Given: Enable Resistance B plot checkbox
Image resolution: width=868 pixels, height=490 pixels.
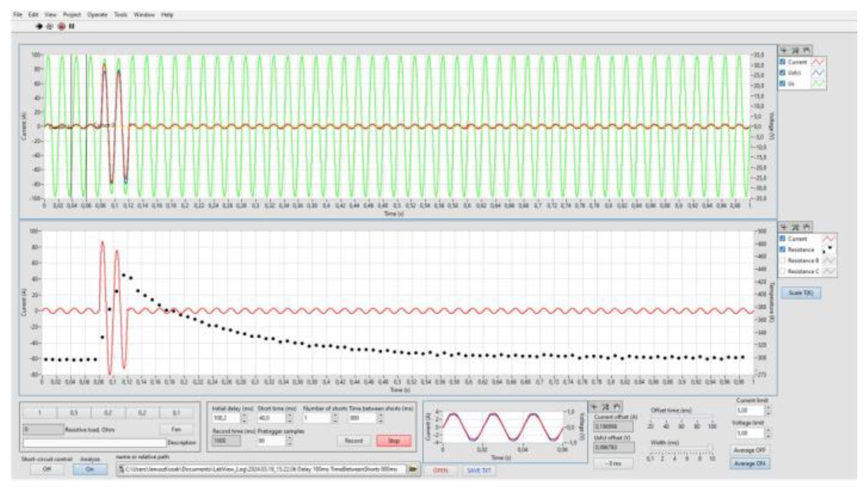Looking at the screenshot, I should pos(782,261).
